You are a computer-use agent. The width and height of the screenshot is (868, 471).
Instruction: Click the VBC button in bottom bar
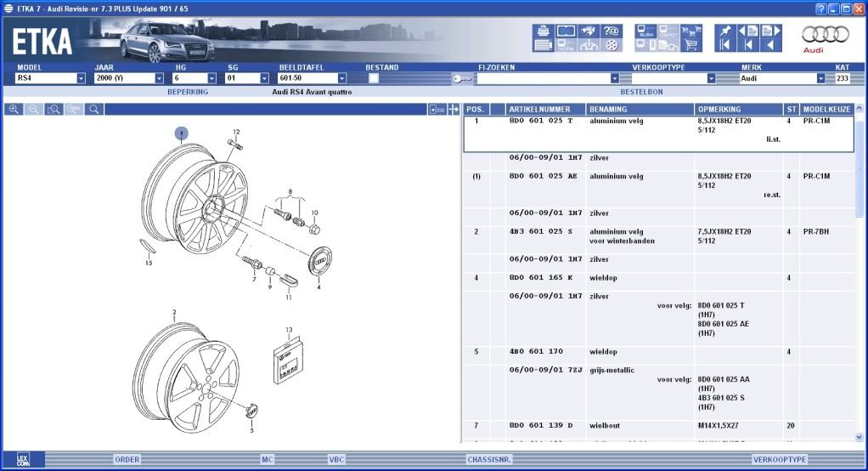tap(336, 459)
